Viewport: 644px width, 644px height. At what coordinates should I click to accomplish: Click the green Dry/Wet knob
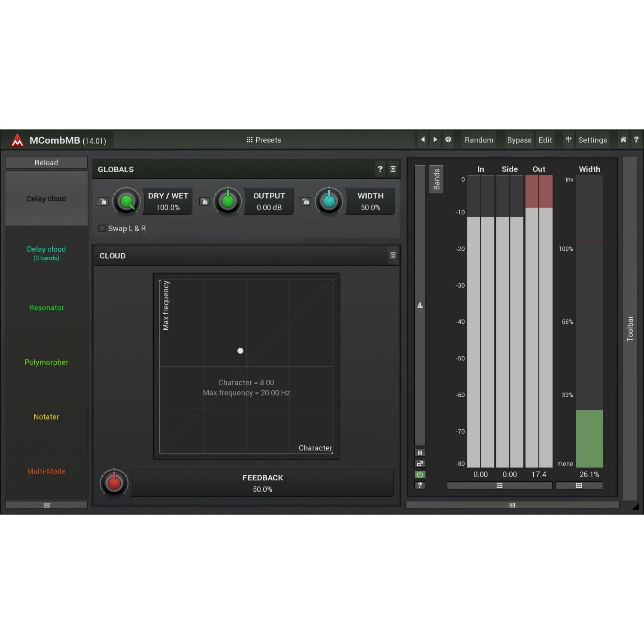point(127,201)
